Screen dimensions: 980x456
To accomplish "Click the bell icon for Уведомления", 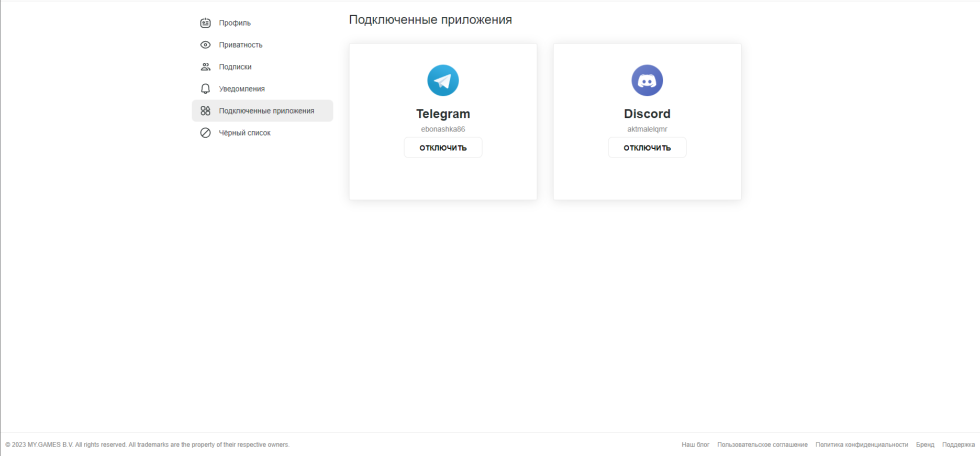I will [205, 89].
